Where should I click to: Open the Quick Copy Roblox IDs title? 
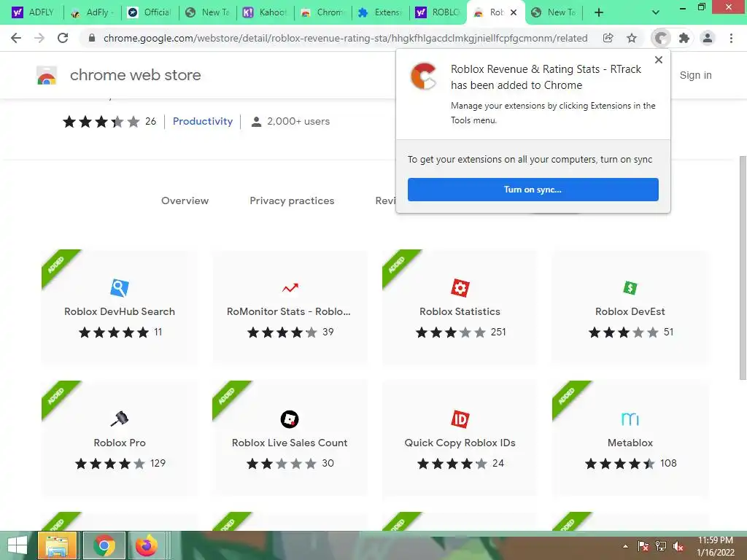(460, 443)
